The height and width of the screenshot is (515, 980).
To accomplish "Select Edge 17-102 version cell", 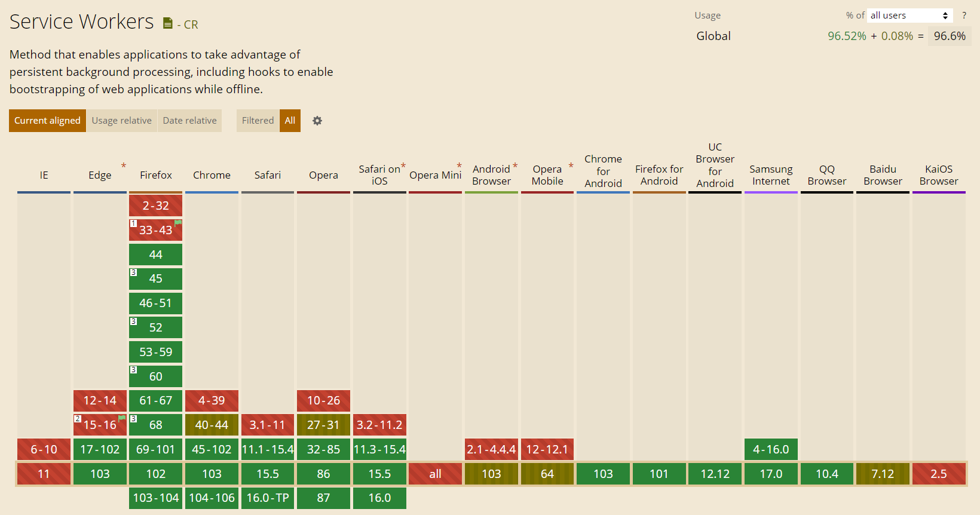I will 100,449.
